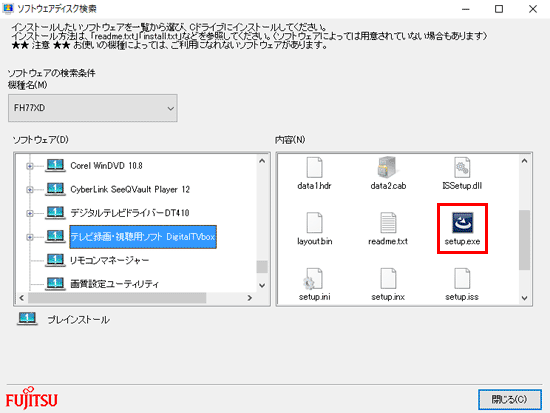Select デジタルテレビドライバー DT410 entry

[129, 213]
